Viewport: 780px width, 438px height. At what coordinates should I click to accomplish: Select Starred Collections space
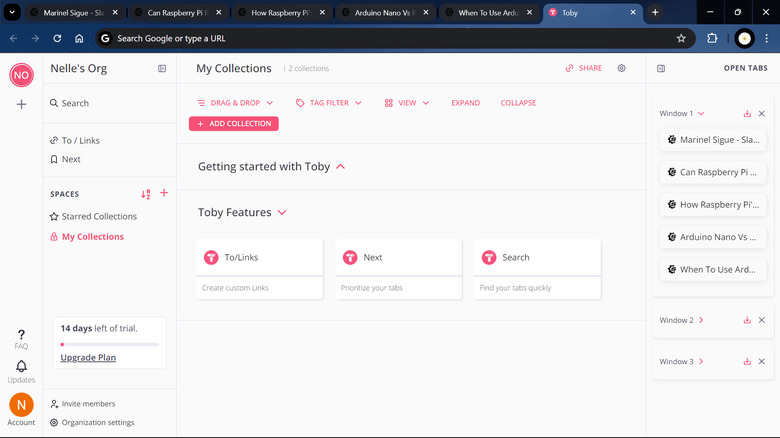point(94,217)
